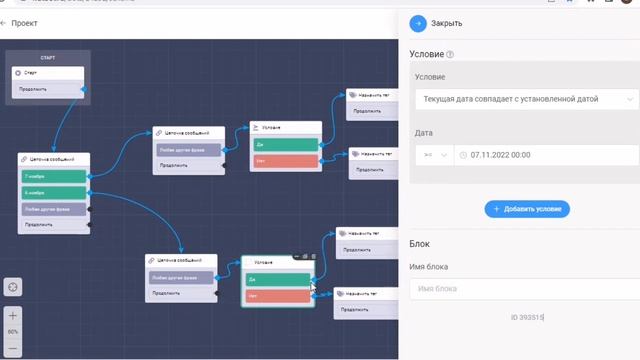Click Нет in the selected Условие block
This screenshot has height=360, width=640.
[x=278, y=296]
